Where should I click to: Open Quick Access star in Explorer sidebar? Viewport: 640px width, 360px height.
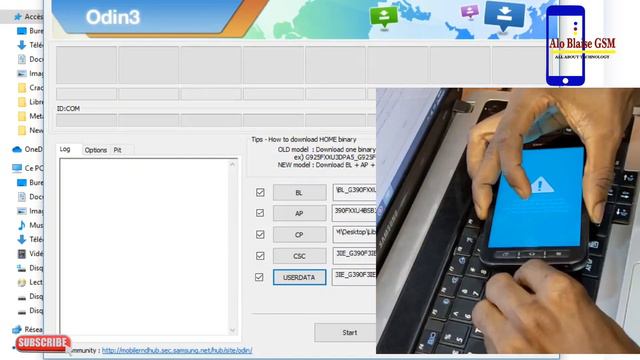18,17
